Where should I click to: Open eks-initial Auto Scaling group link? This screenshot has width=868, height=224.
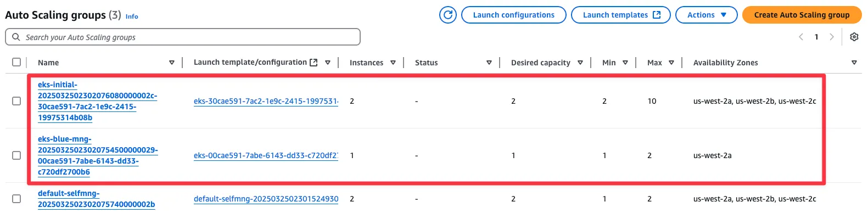(97, 101)
